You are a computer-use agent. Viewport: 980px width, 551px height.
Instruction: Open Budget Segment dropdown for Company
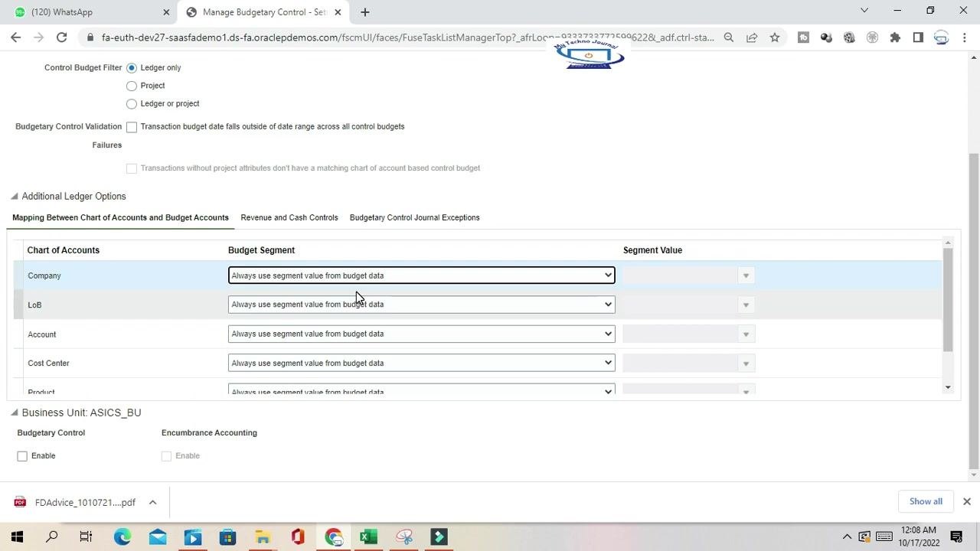tap(421, 275)
